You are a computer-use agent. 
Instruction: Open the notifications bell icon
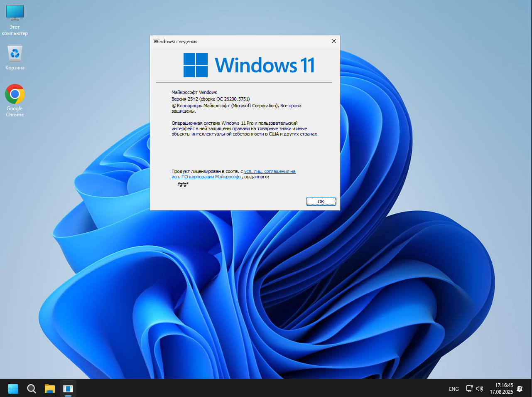pos(520,389)
